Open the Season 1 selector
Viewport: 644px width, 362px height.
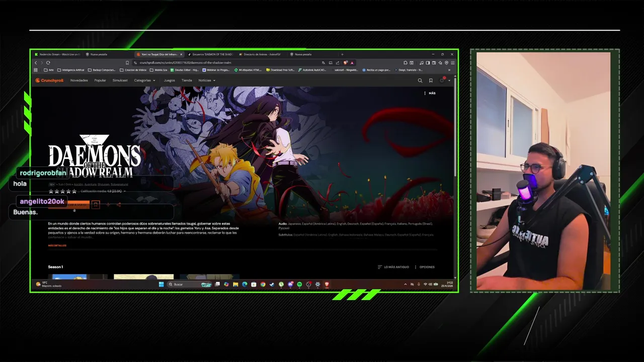(55, 267)
